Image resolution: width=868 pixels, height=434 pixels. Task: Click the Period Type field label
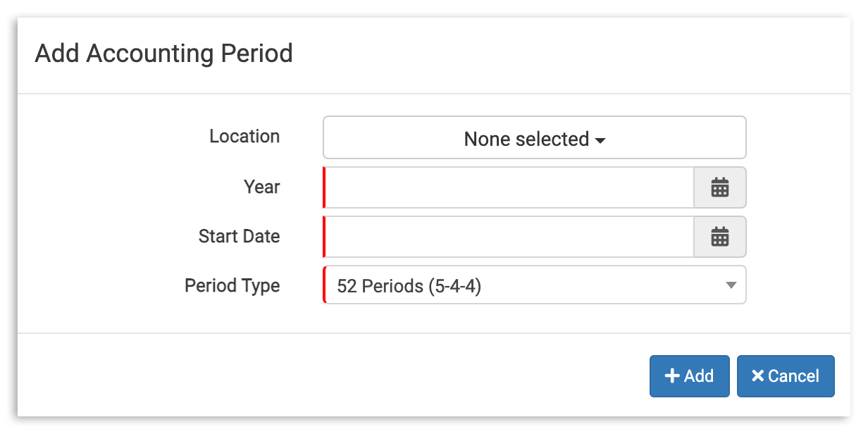pyautogui.click(x=232, y=285)
